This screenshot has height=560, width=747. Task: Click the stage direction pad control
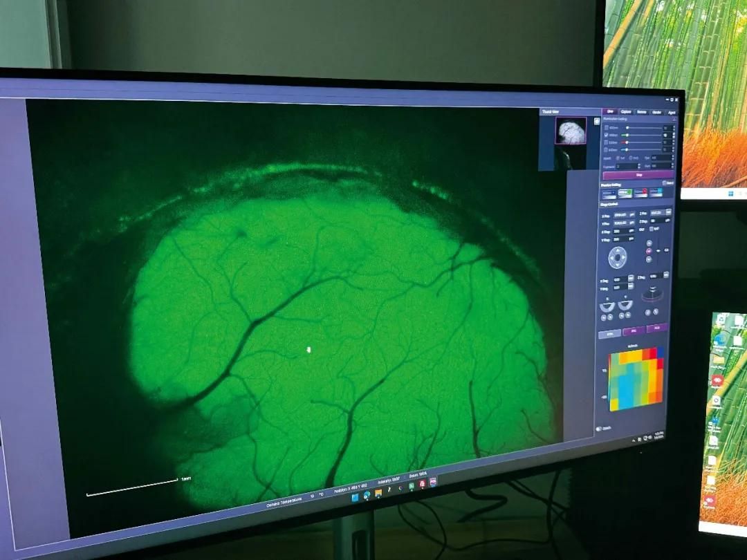[618, 258]
